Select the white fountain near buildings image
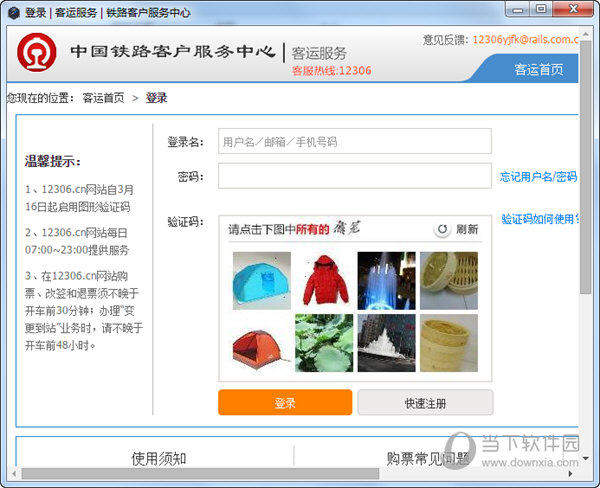Viewport: 600px width, 488px height. 386,343
